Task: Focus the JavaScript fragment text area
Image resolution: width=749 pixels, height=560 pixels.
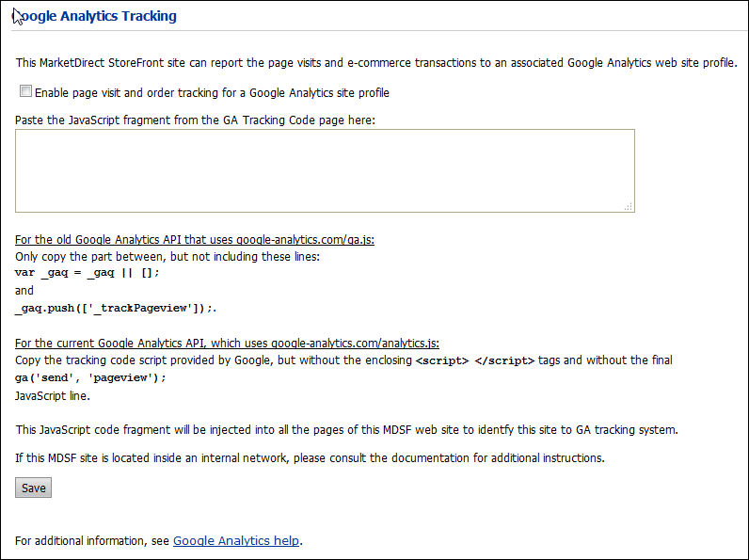Action: click(325, 170)
